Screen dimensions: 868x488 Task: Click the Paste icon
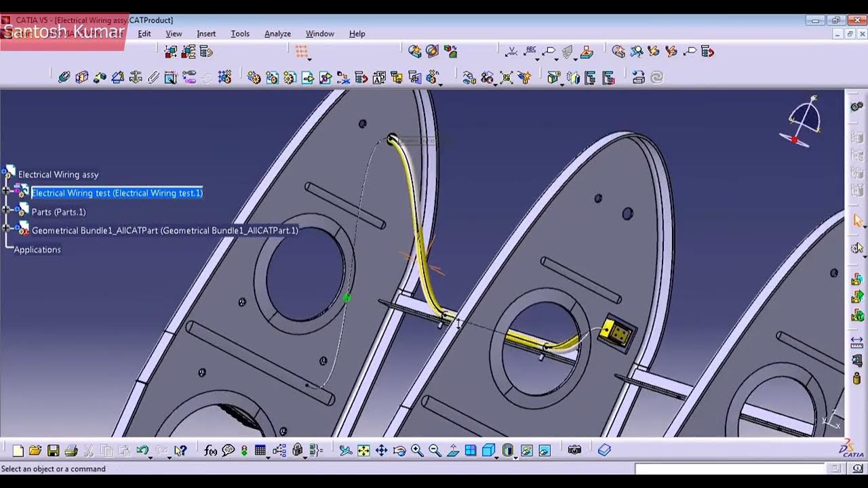click(x=124, y=450)
